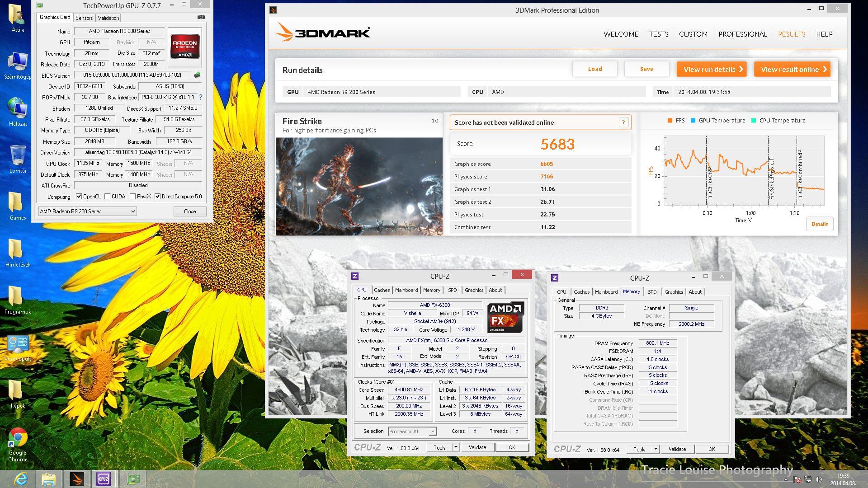Click the 3DMark taskbar icon

pos(76,479)
